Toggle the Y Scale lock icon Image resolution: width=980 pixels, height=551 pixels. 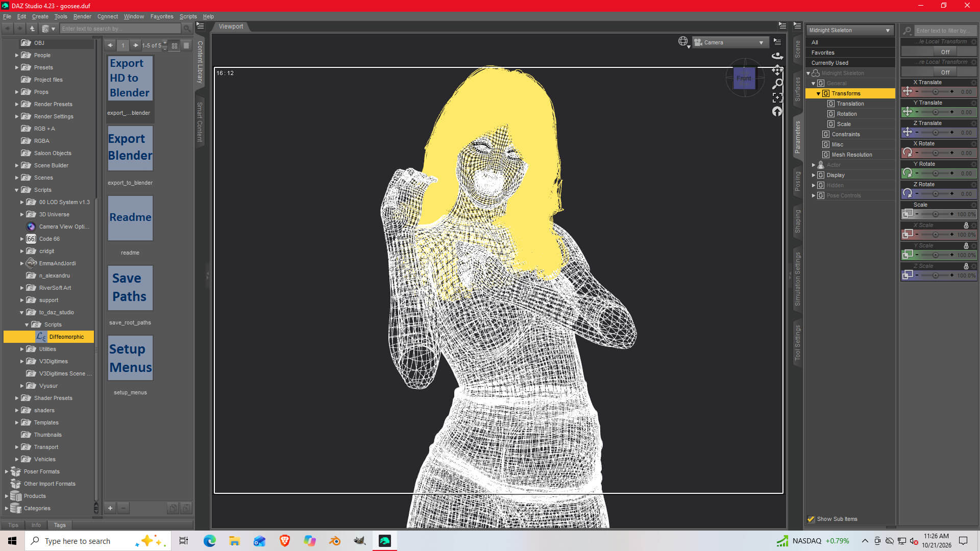[966, 246]
